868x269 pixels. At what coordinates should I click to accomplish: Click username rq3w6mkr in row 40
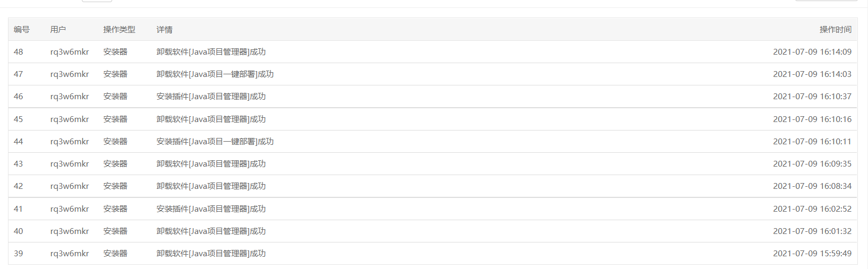click(x=70, y=231)
